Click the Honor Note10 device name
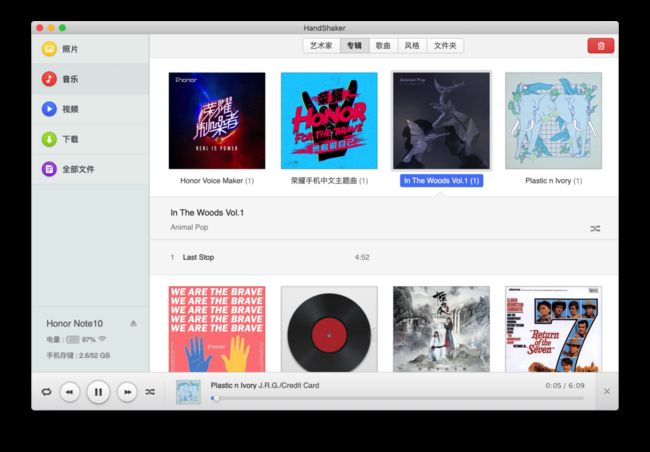The width and height of the screenshot is (650, 452). coord(75,323)
